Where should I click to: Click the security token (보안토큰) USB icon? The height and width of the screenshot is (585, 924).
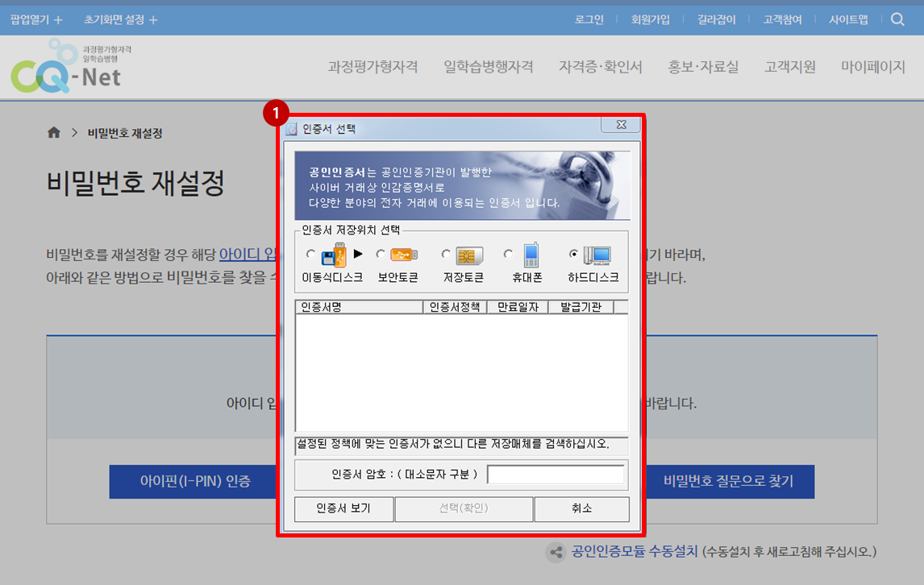(404, 255)
